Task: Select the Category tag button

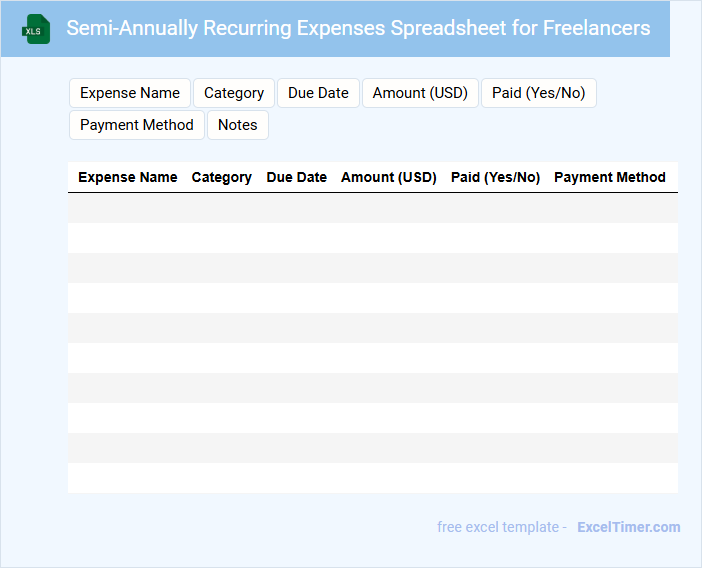Action: click(x=234, y=93)
